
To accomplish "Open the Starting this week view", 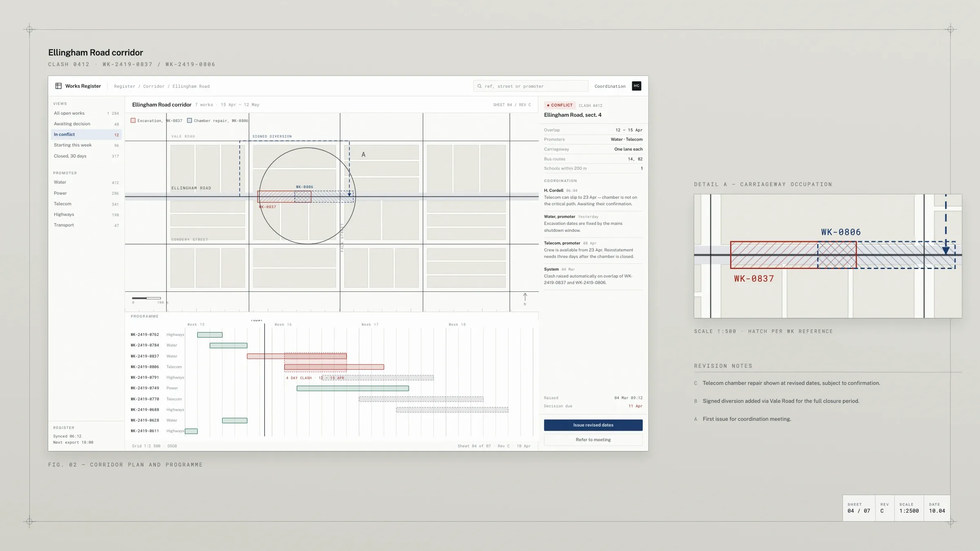I will tap(86, 145).
